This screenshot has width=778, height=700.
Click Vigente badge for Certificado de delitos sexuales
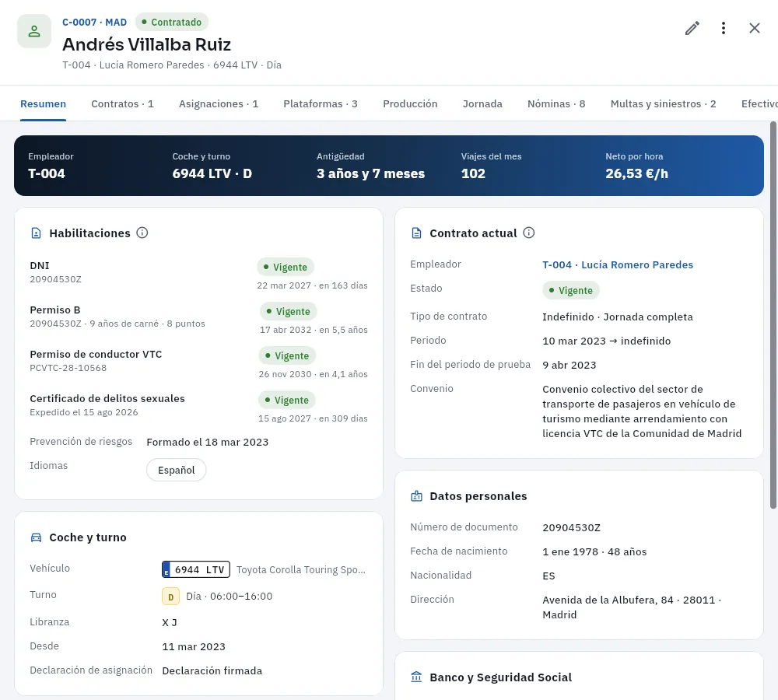pyautogui.click(x=287, y=400)
